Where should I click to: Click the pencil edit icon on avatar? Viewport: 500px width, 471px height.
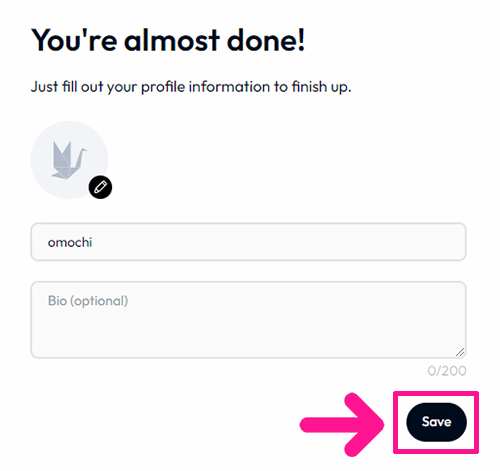[100, 187]
